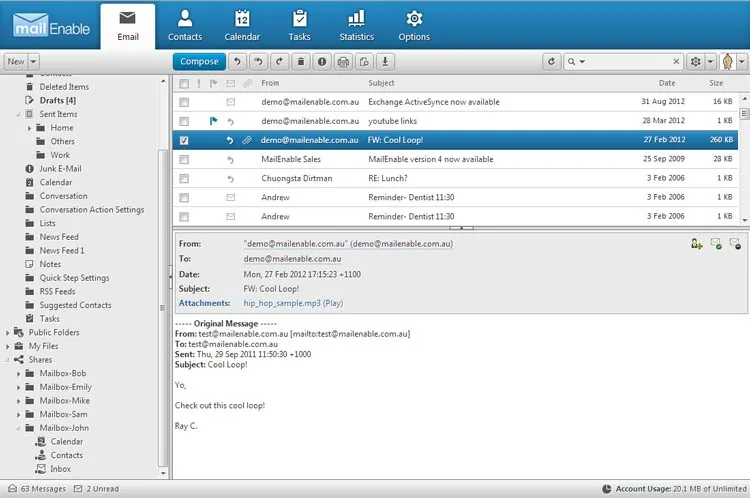Click the download message toolbar icon
Image resolution: width=750 pixels, height=498 pixels.
coord(385,62)
